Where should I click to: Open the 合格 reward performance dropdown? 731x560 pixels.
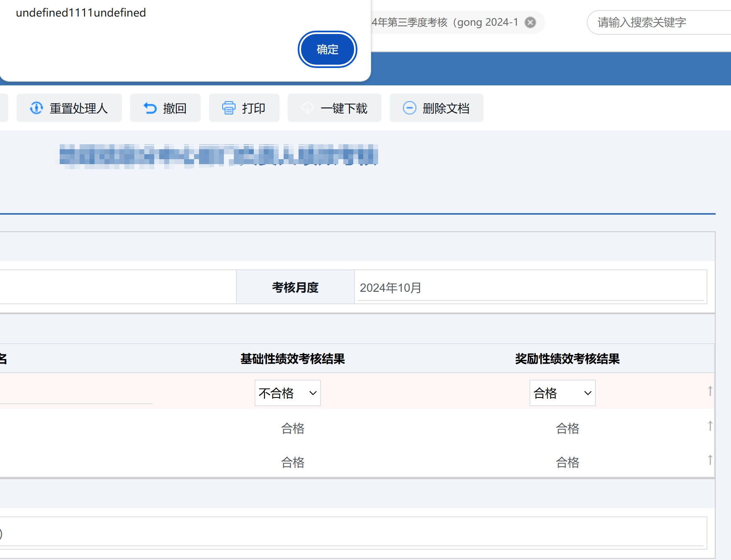(x=562, y=393)
